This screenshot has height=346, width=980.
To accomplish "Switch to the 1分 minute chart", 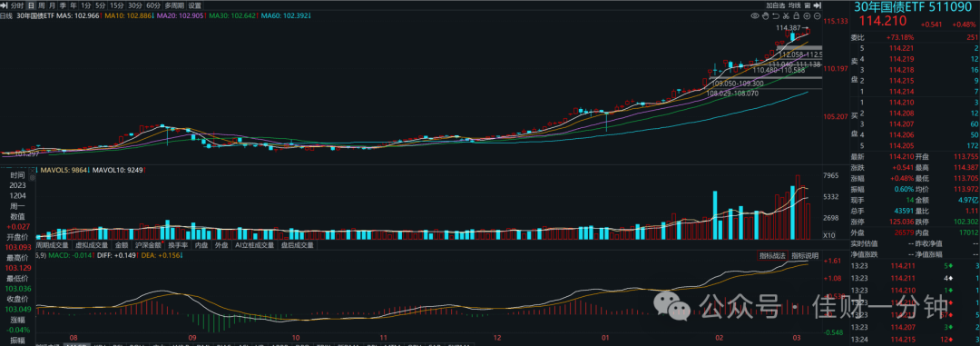I will point(86,5).
